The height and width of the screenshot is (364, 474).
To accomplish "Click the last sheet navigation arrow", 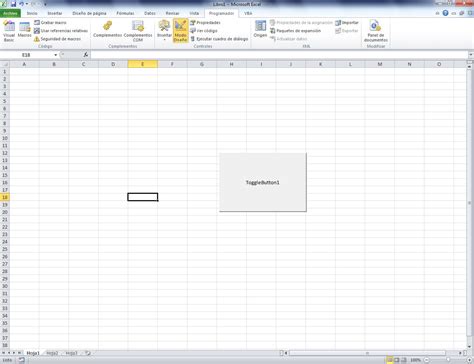I will click(x=19, y=353).
